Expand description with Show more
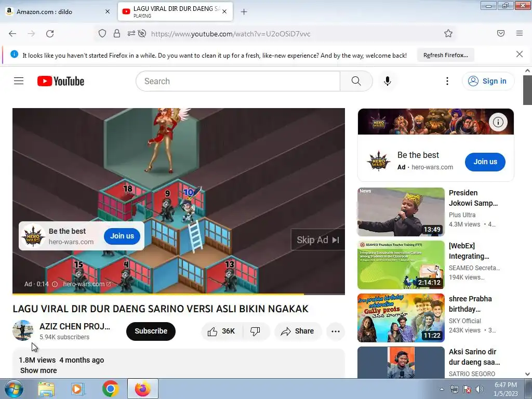 click(38, 370)
